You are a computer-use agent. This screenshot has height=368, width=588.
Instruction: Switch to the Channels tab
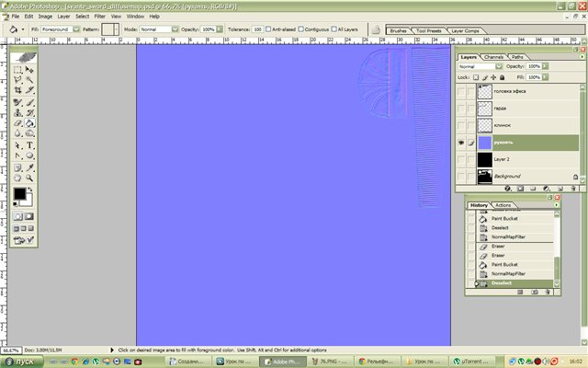[493, 57]
